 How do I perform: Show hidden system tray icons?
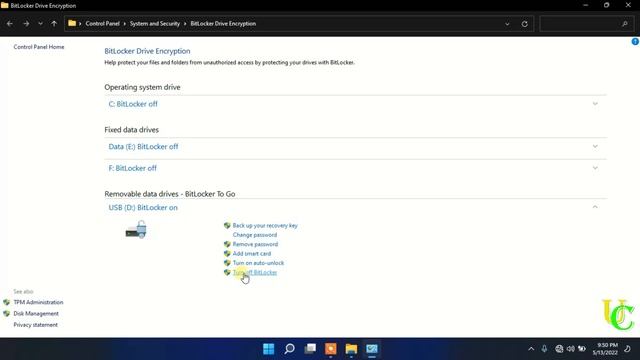coord(531,349)
